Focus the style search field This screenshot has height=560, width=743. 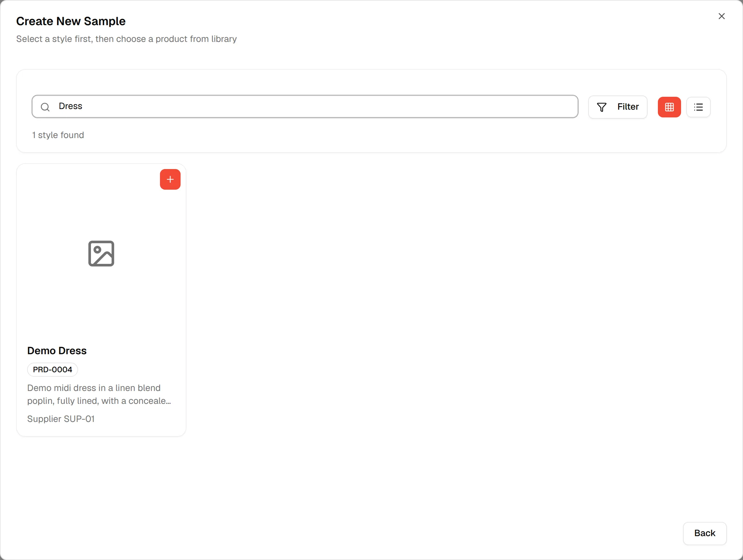tap(305, 106)
